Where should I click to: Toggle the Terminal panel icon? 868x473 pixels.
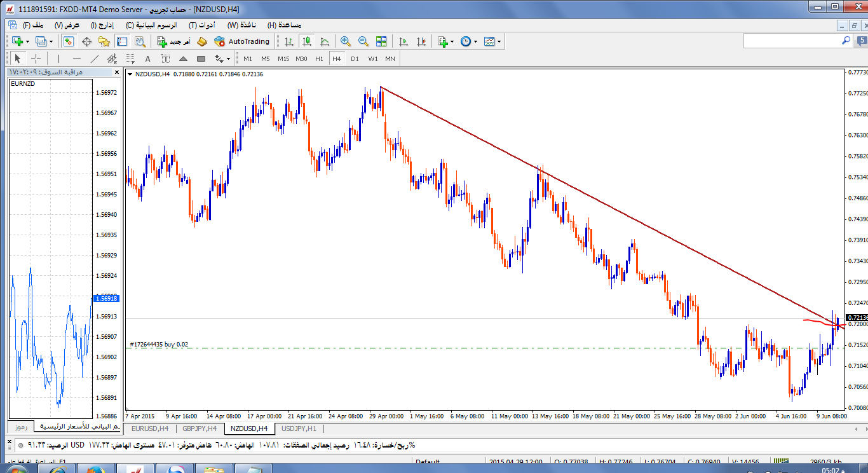[122, 41]
